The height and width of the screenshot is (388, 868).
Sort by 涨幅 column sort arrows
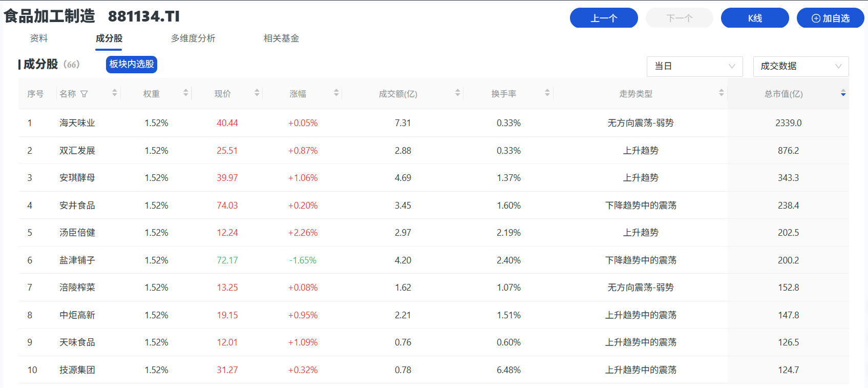pyautogui.click(x=336, y=93)
